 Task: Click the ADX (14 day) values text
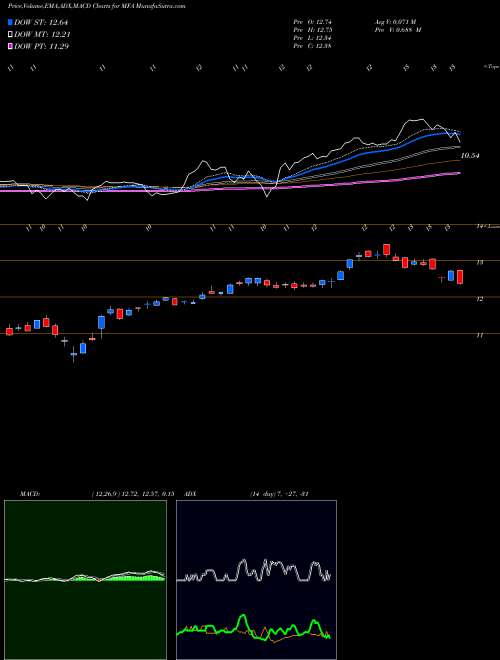point(279,494)
